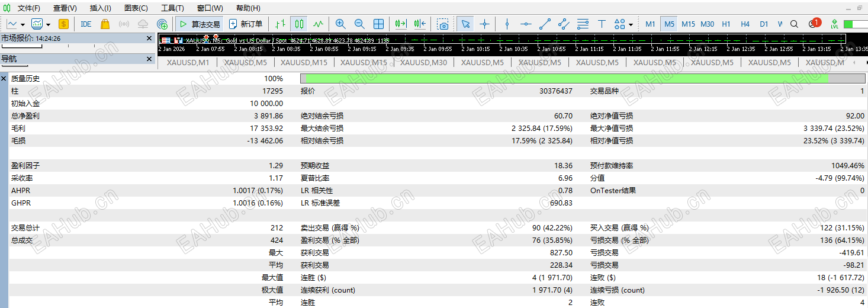Select the trendline drawing tool
The height and width of the screenshot is (308, 868).
tap(545, 24)
